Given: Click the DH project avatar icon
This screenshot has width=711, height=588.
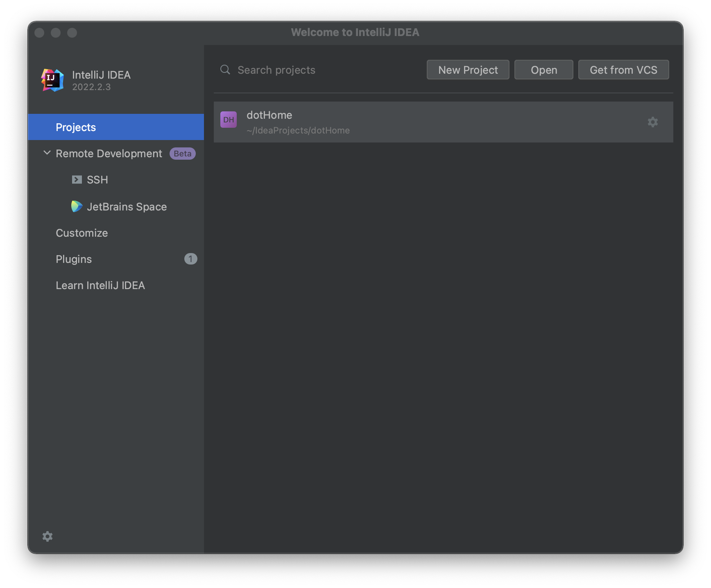Looking at the screenshot, I should click(229, 120).
